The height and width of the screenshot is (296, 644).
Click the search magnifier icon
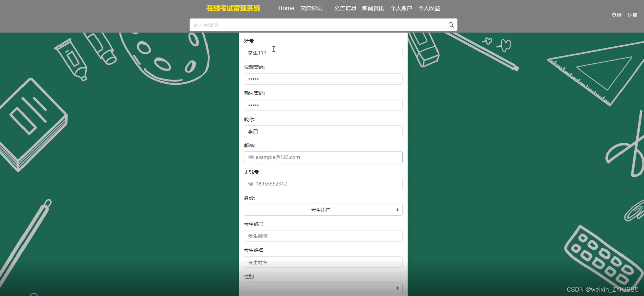pyautogui.click(x=451, y=25)
